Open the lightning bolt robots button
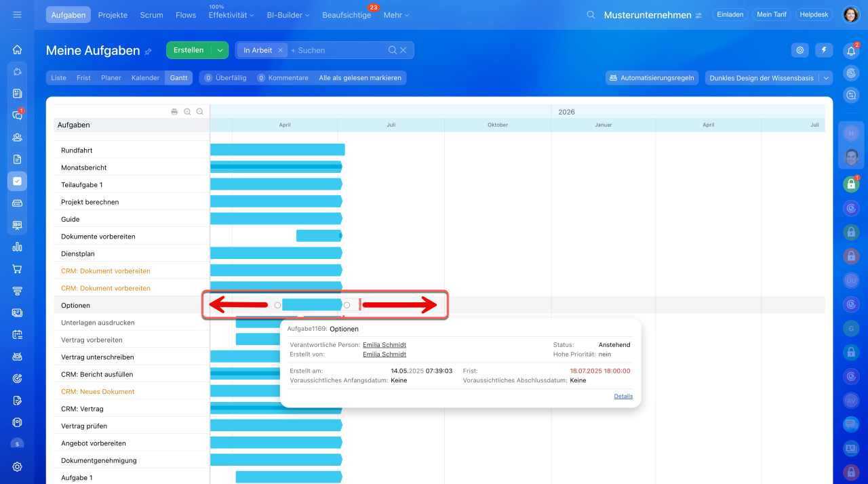The height and width of the screenshot is (484, 868). (x=824, y=50)
